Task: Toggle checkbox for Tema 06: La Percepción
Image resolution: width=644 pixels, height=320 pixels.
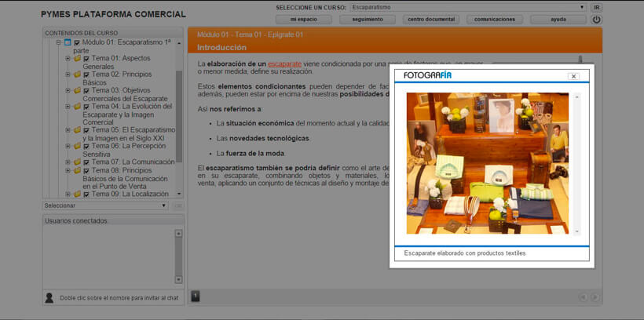Action: click(x=86, y=147)
